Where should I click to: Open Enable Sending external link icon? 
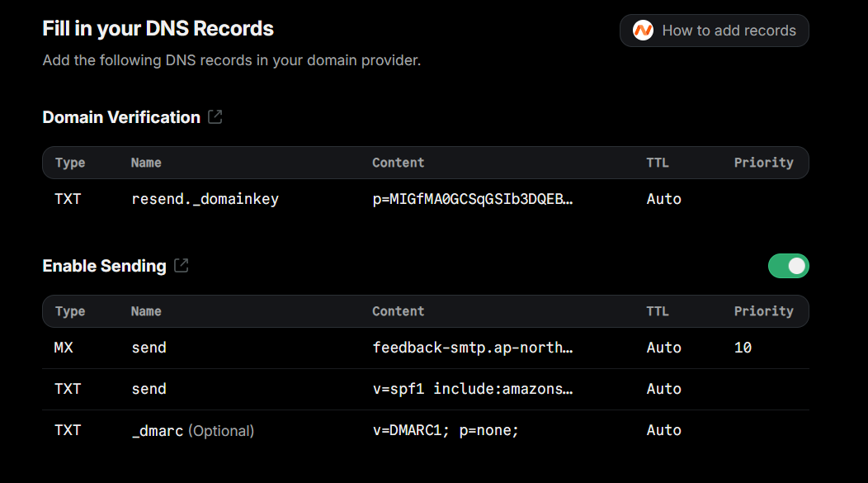[181, 266]
